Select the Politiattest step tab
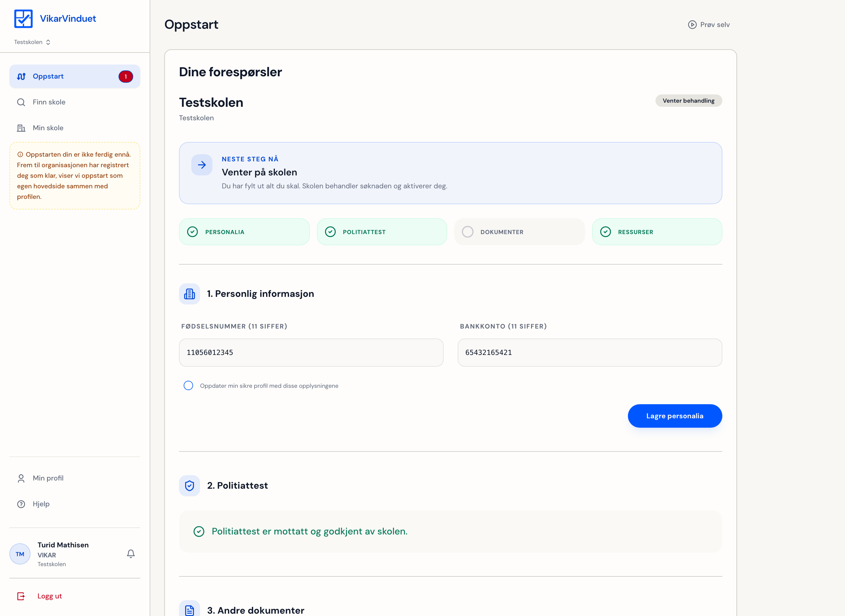This screenshot has height=616, width=845. 382,232
